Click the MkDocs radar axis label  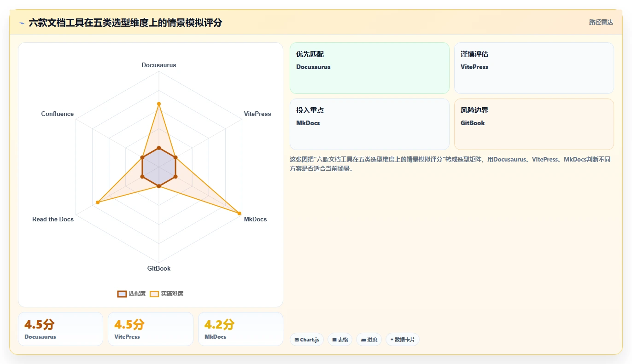click(x=255, y=219)
